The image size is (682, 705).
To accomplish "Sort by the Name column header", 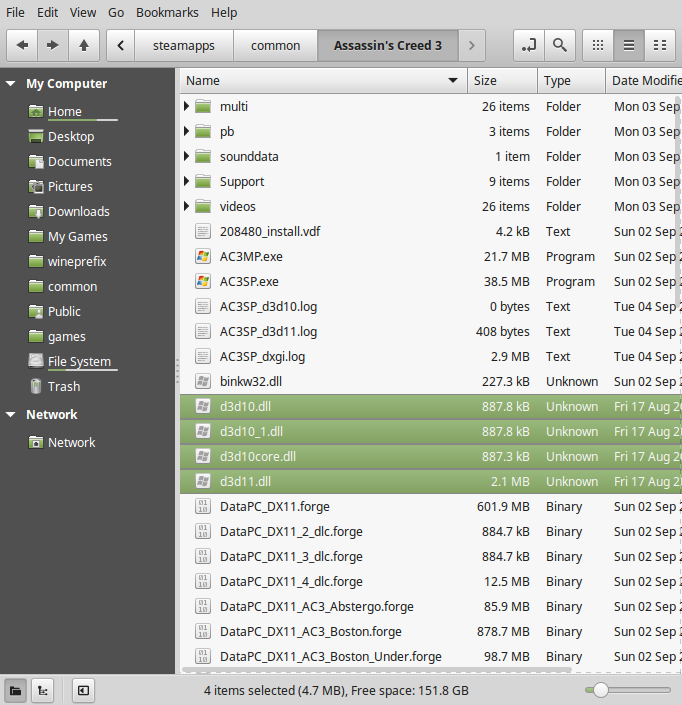I will (323, 81).
